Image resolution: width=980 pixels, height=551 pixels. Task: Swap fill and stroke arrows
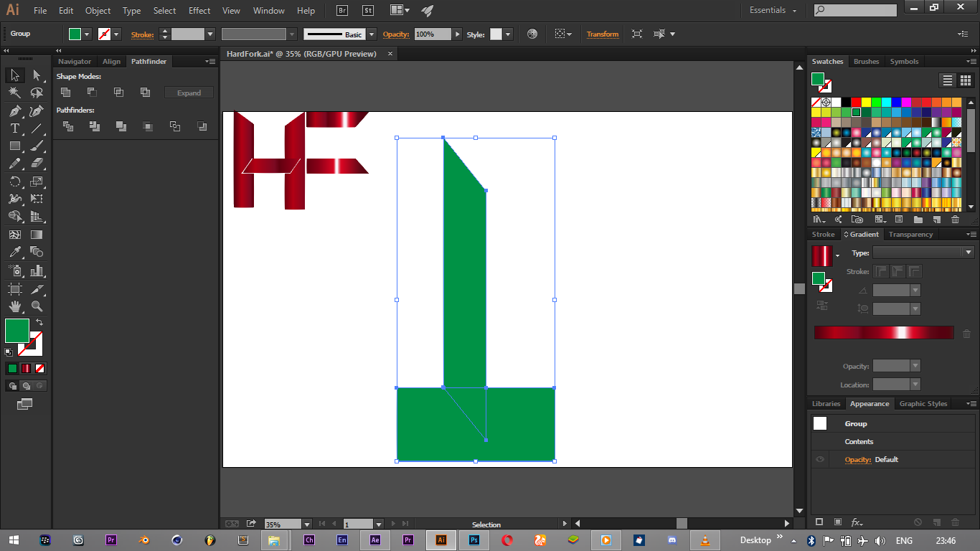(39, 323)
